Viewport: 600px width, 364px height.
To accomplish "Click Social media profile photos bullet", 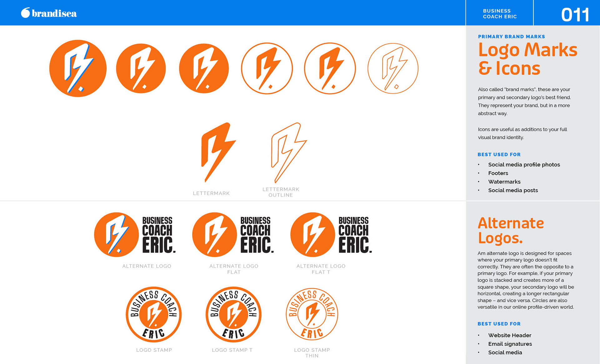I will pyautogui.click(x=524, y=165).
